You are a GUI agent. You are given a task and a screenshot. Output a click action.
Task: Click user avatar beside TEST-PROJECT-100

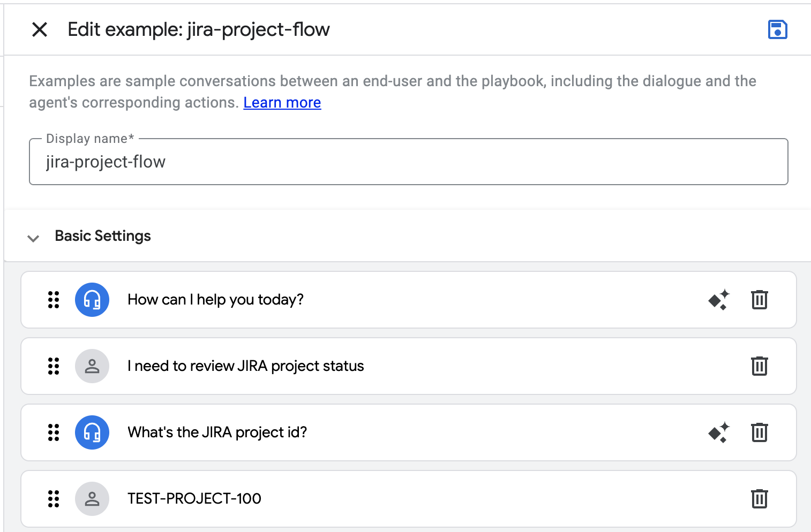click(92, 499)
